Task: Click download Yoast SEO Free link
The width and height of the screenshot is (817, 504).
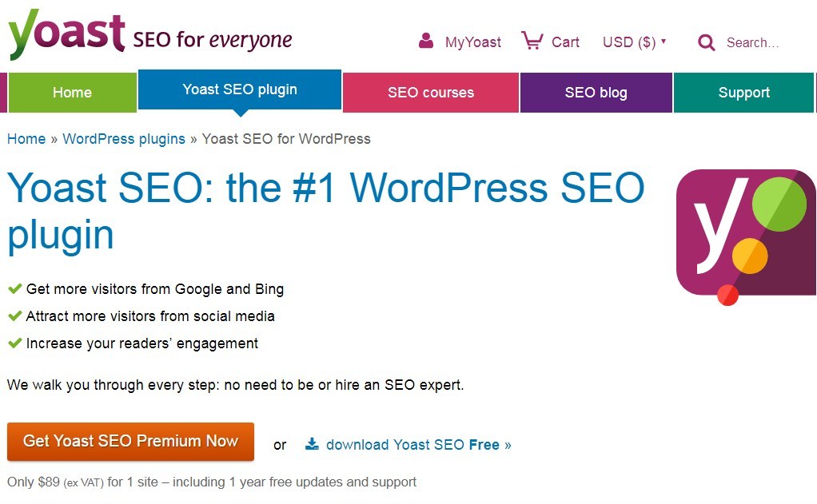Action: pyautogui.click(x=418, y=445)
